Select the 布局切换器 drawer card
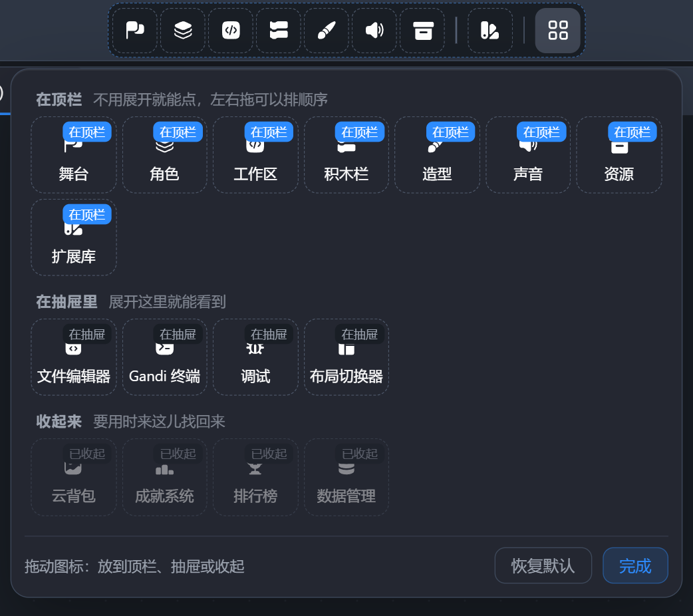This screenshot has width=693, height=616. click(346, 357)
